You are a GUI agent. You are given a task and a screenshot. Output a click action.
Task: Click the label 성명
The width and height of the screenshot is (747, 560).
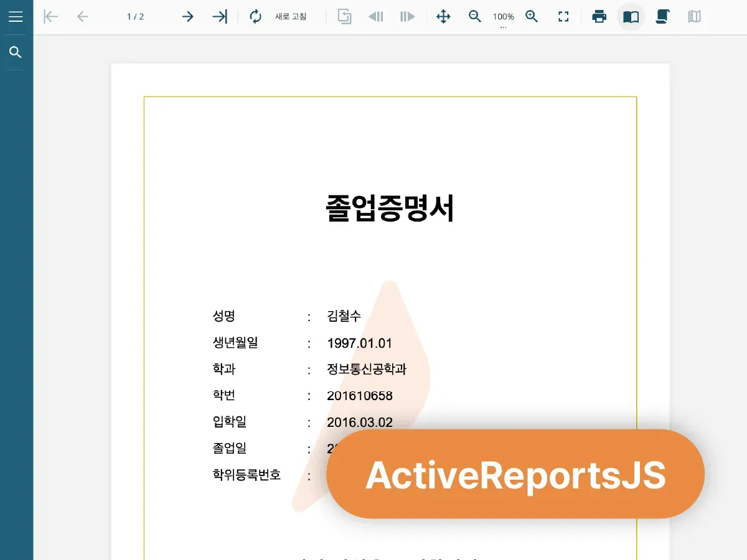223,316
